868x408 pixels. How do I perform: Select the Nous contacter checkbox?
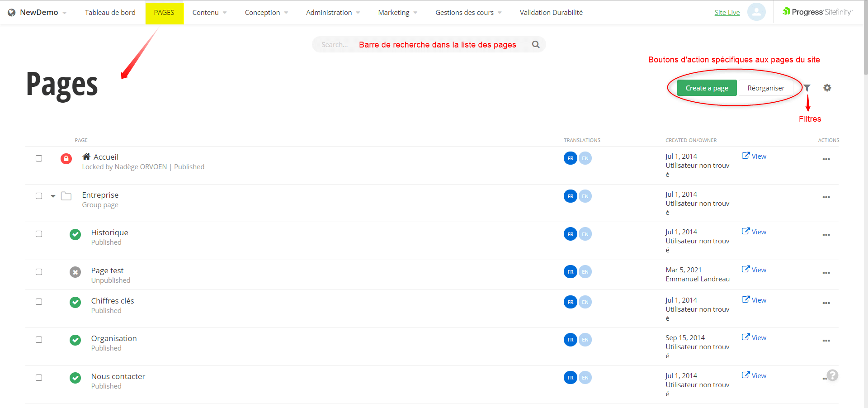click(39, 378)
